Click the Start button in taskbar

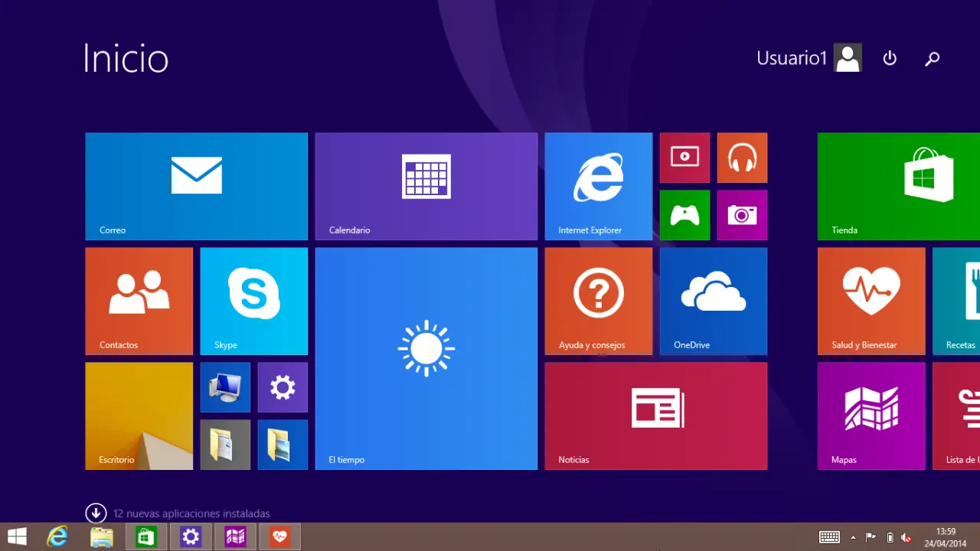pyautogui.click(x=17, y=536)
